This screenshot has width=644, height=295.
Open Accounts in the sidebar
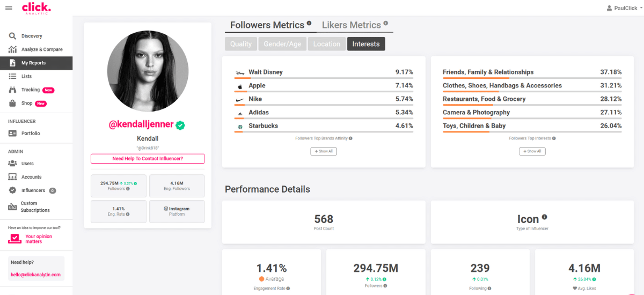coord(32,177)
